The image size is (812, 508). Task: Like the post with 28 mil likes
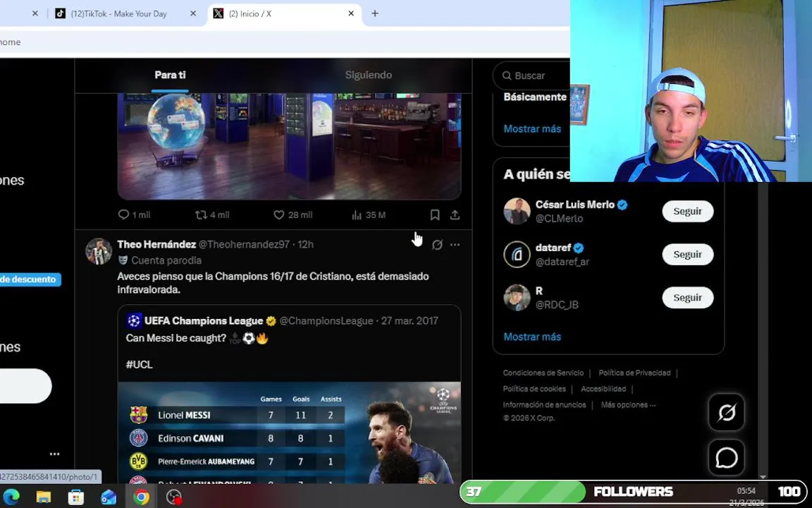pos(293,214)
